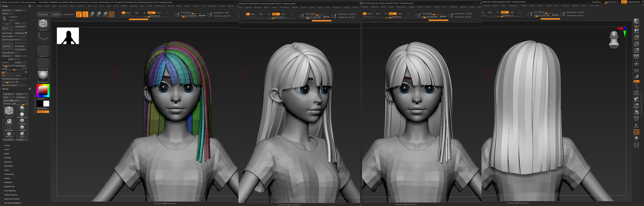
Task: Expand the Samples sub-palette
Action: tap(8, 158)
